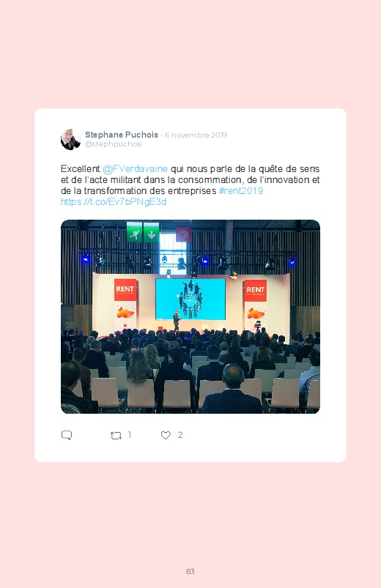
Task: Click the red square sign above the stage
Action: pos(183,235)
